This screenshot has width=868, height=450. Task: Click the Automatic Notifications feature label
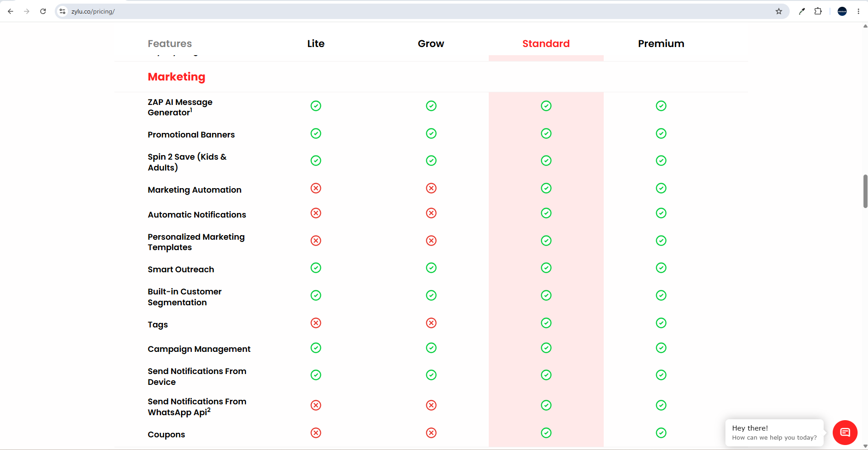pyautogui.click(x=197, y=215)
